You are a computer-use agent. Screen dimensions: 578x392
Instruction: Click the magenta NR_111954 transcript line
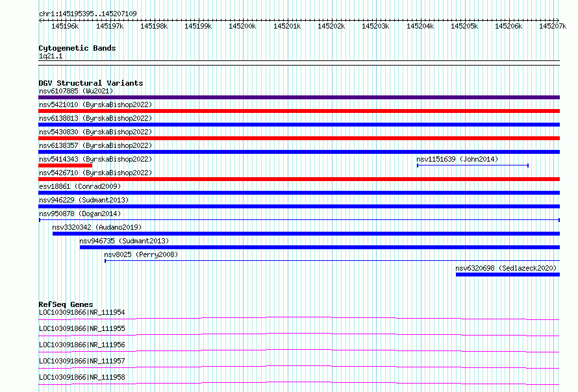299,318
